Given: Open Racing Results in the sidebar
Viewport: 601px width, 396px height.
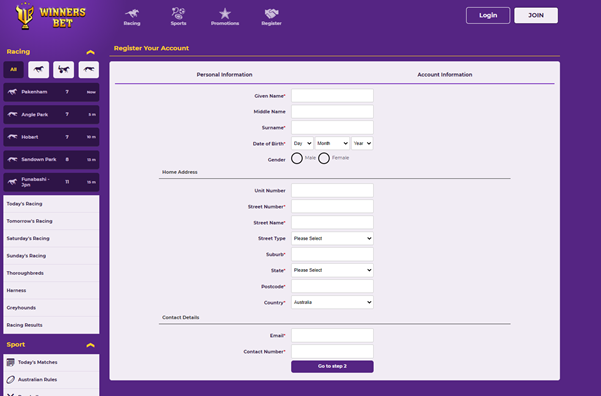Looking at the screenshot, I should coord(51,325).
